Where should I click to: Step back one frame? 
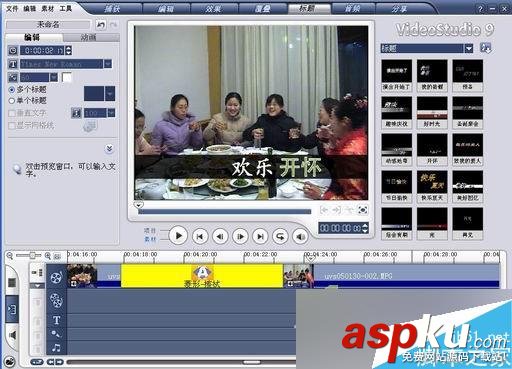220,236
